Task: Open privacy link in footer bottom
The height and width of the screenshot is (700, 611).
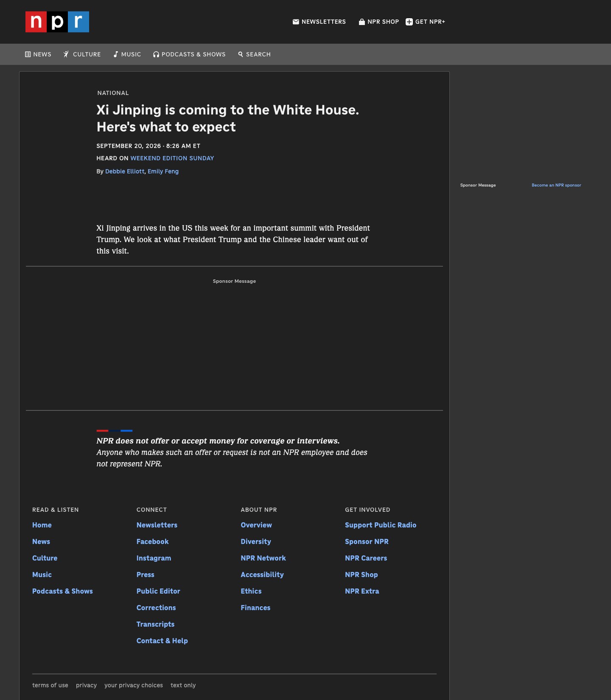Action: [x=86, y=685]
